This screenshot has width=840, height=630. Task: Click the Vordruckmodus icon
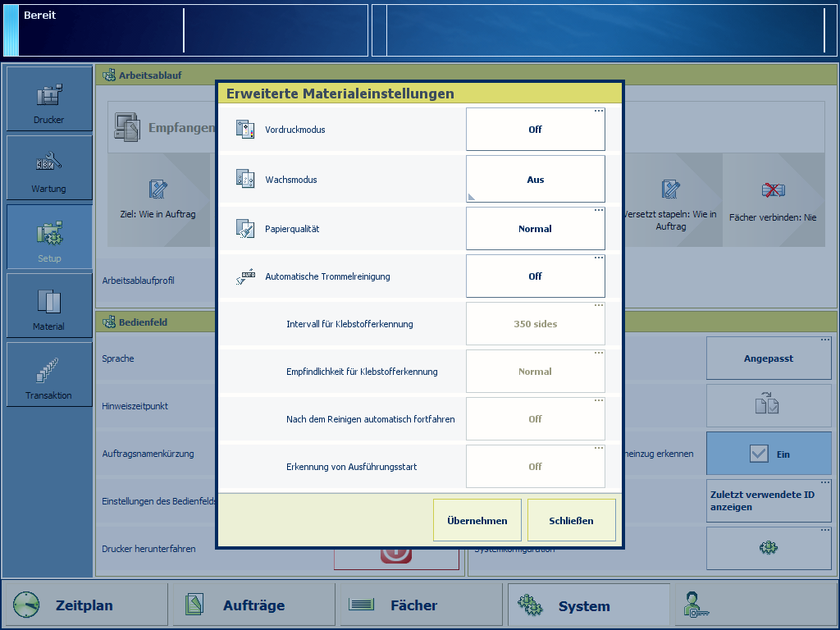tap(245, 130)
